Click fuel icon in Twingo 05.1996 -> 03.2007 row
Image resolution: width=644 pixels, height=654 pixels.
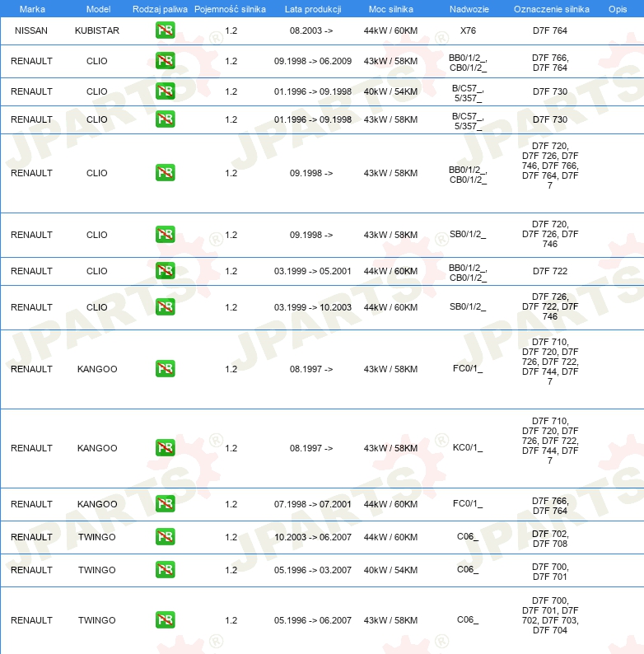click(x=166, y=570)
